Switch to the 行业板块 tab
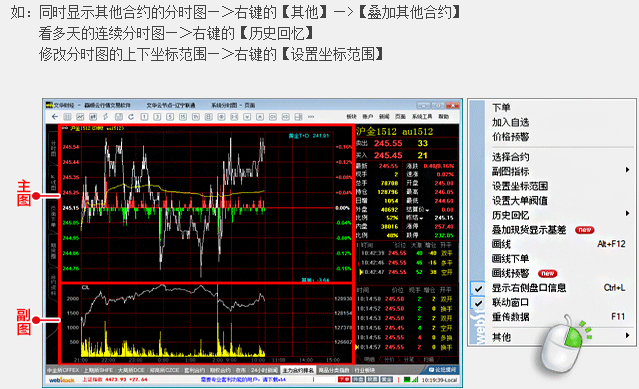Viewport: 639px width, 389px height. 365,370
